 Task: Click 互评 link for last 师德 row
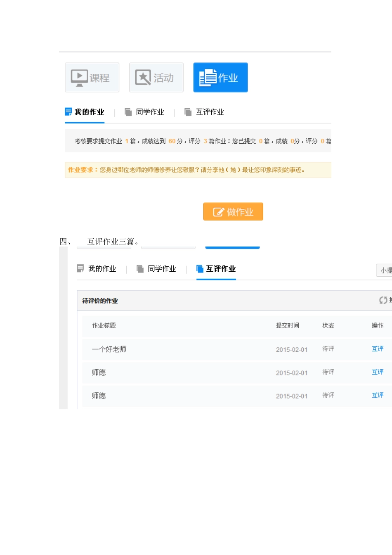tap(378, 395)
